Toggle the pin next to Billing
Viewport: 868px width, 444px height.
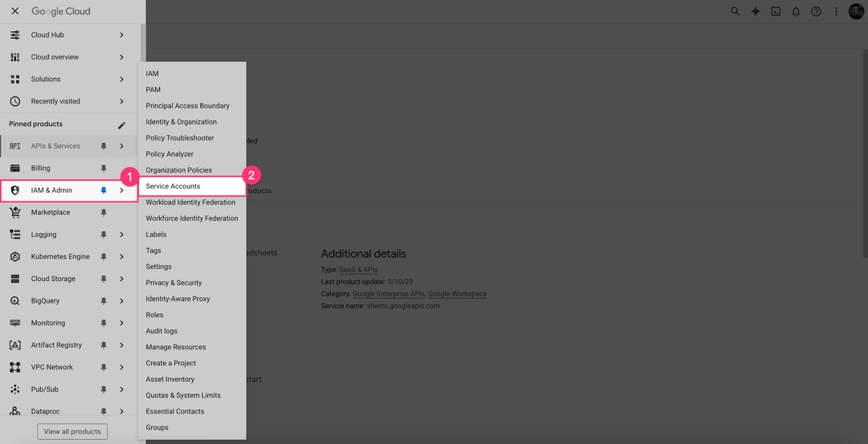103,169
